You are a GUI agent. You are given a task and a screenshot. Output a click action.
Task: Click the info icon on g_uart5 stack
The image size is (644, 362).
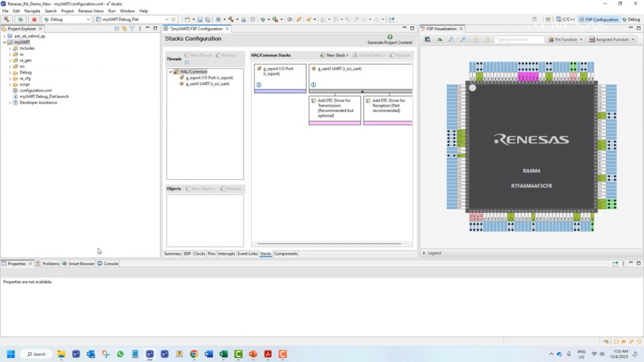pyautogui.click(x=313, y=85)
